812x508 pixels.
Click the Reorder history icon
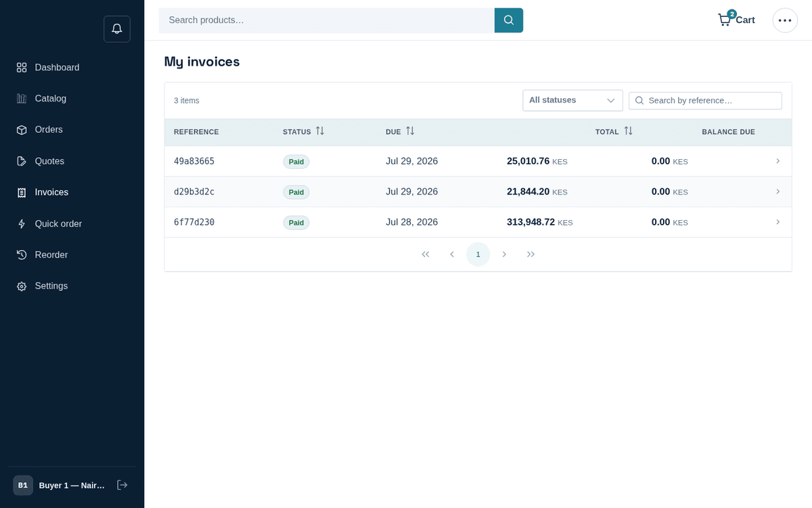(x=22, y=255)
